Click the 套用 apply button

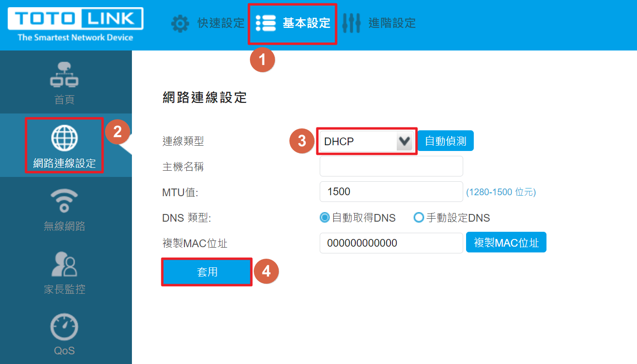point(207,272)
